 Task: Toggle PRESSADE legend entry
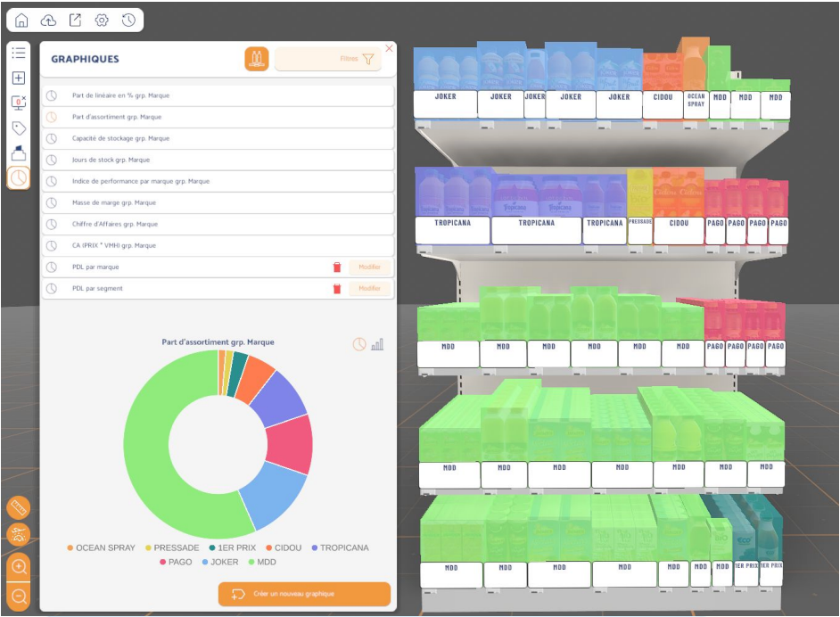click(x=172, y=548)
